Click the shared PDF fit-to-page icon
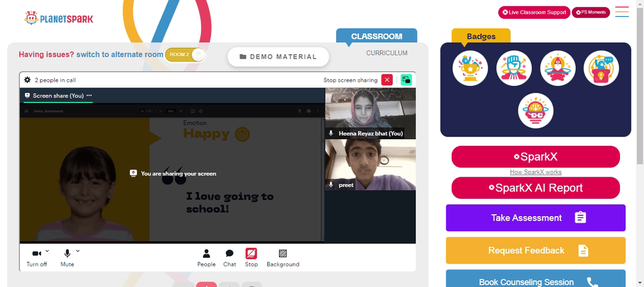Screen dimensions: 644x287 coord(193,111)
